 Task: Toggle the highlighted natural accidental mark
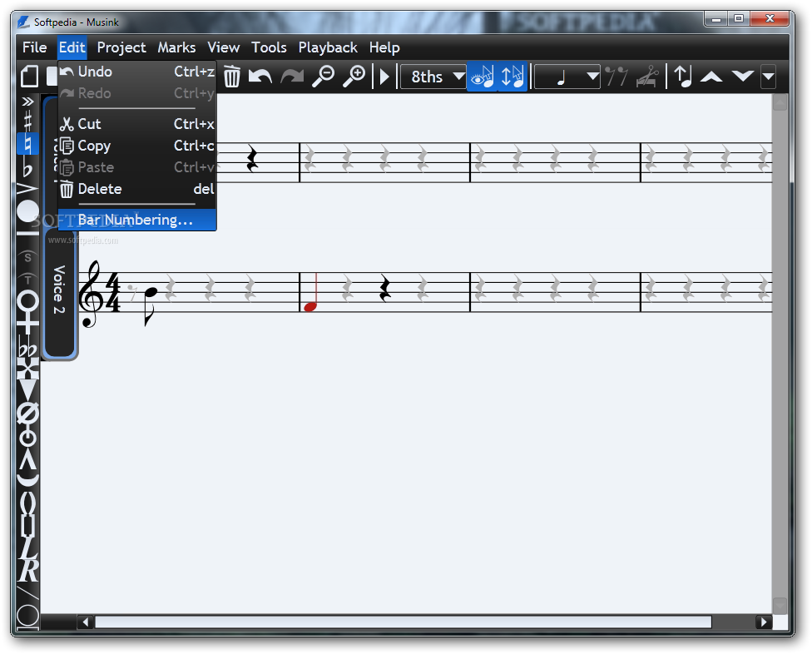(28, 144)
